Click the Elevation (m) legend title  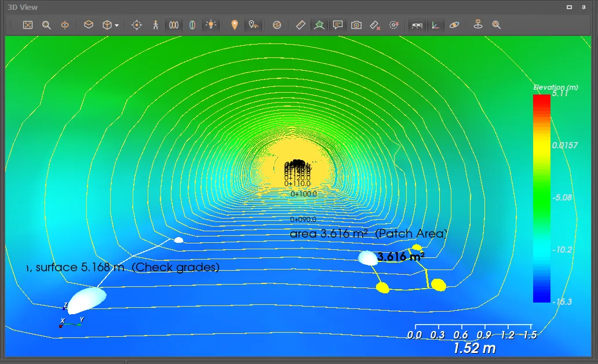[x=556, y=88]
